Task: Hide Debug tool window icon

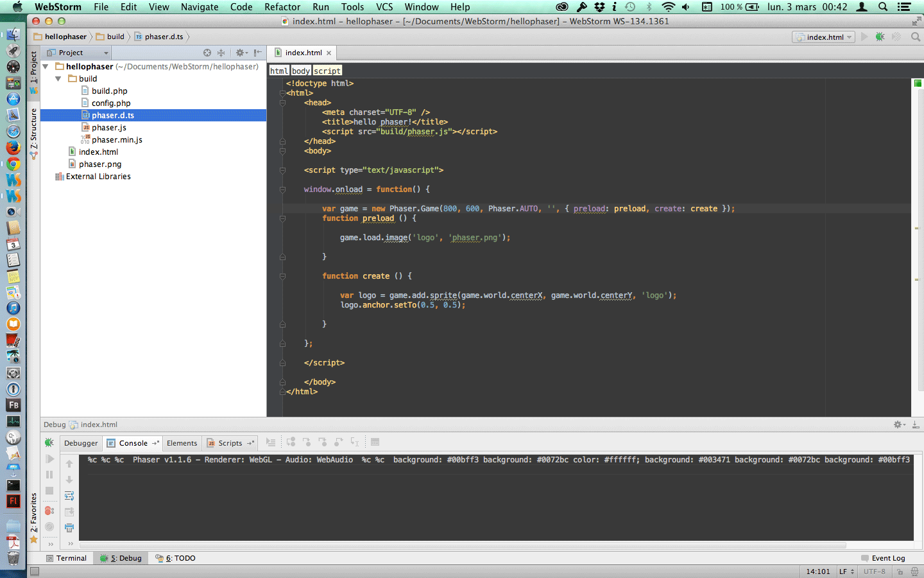Action: pyautogui.click(x=916, y=425)
